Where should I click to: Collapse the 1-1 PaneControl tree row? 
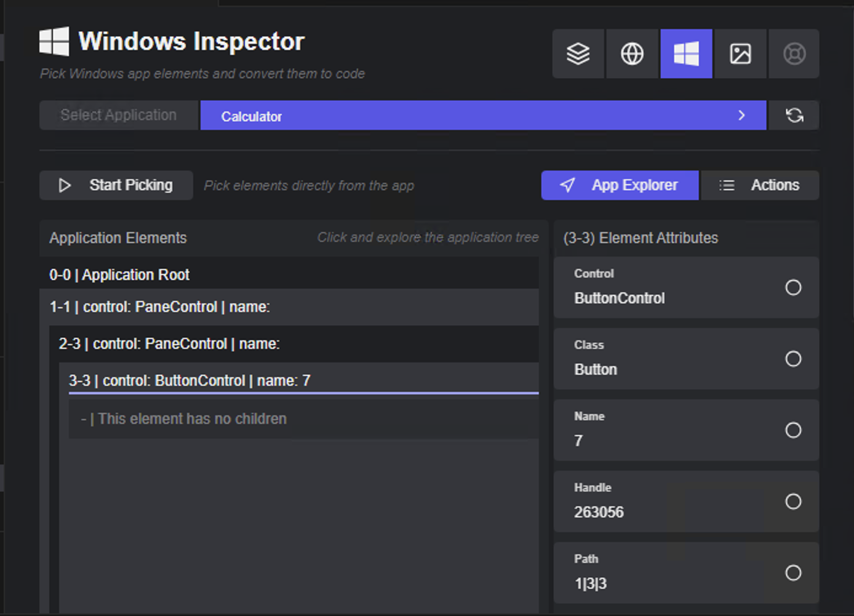tap(289, 306)
